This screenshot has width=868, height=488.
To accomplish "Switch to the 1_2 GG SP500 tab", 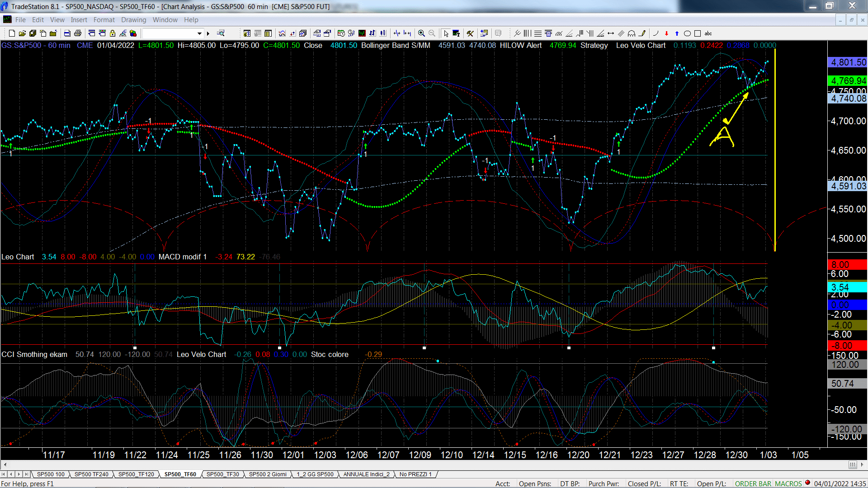I will point(315,474).
